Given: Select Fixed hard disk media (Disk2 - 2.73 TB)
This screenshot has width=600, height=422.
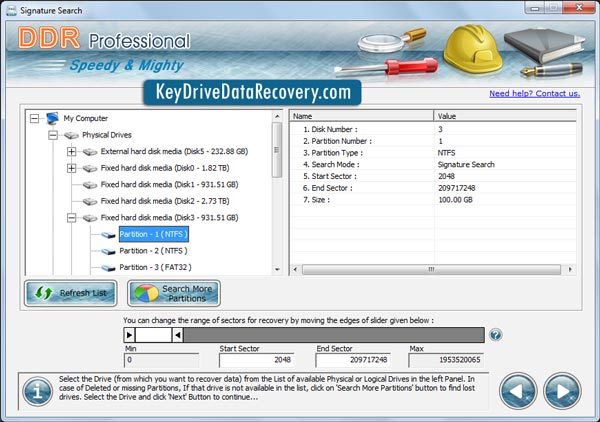Looking at the screenshot, I should click(165, 201).
